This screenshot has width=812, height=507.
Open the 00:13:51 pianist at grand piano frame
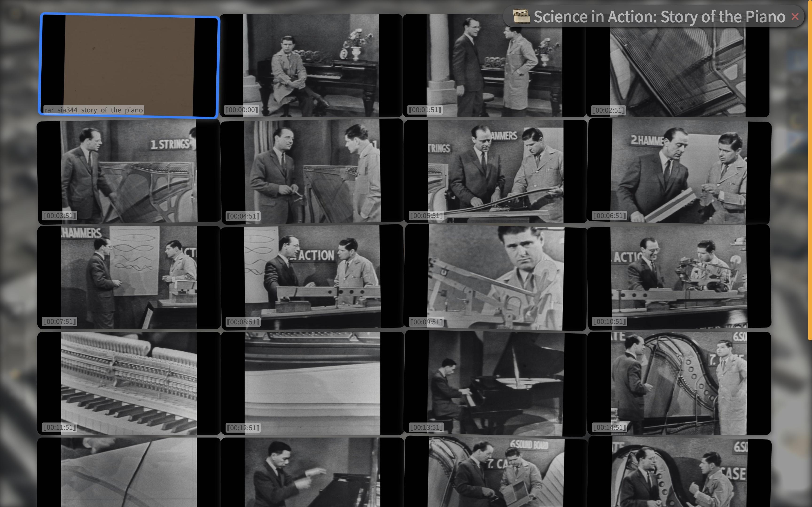[x=496, y=383]
